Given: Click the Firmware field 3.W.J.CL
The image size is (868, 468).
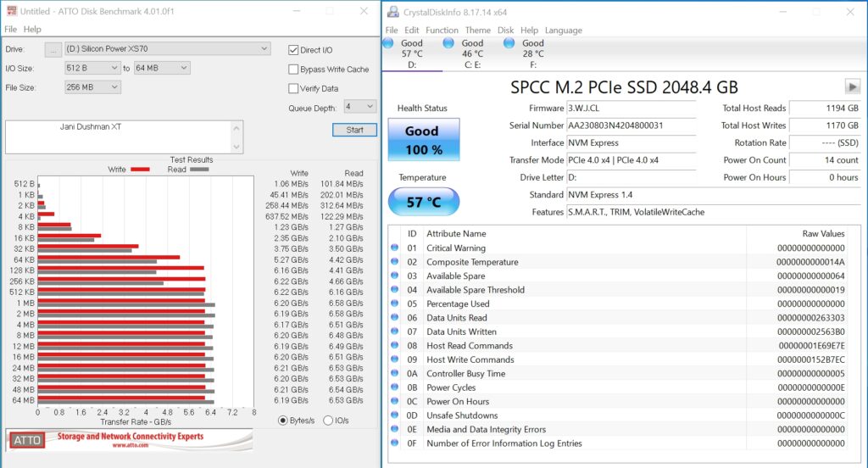Looking at the screenshot, I should (631, 108).
